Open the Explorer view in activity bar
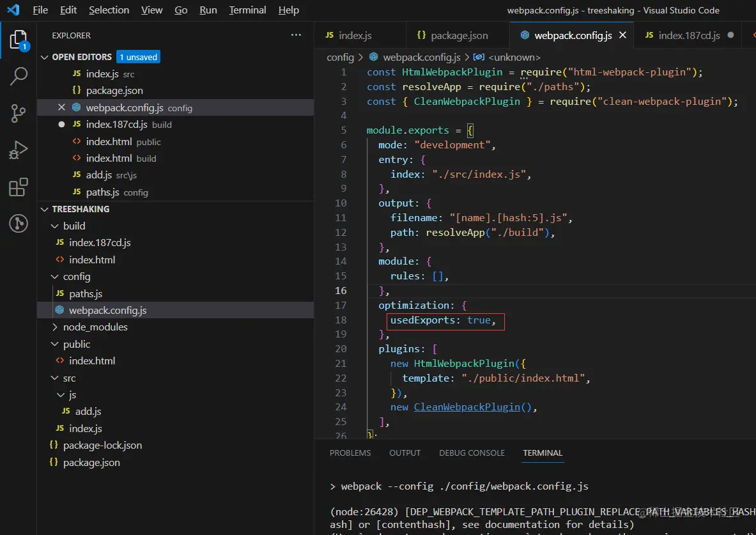756x535 pixels. (x=19, y=40)
